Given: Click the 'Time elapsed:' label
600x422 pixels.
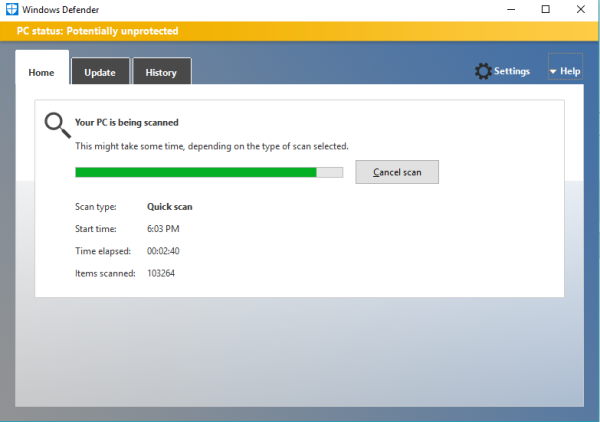Looking at the screenshot, I should click(x=103, y=251).
